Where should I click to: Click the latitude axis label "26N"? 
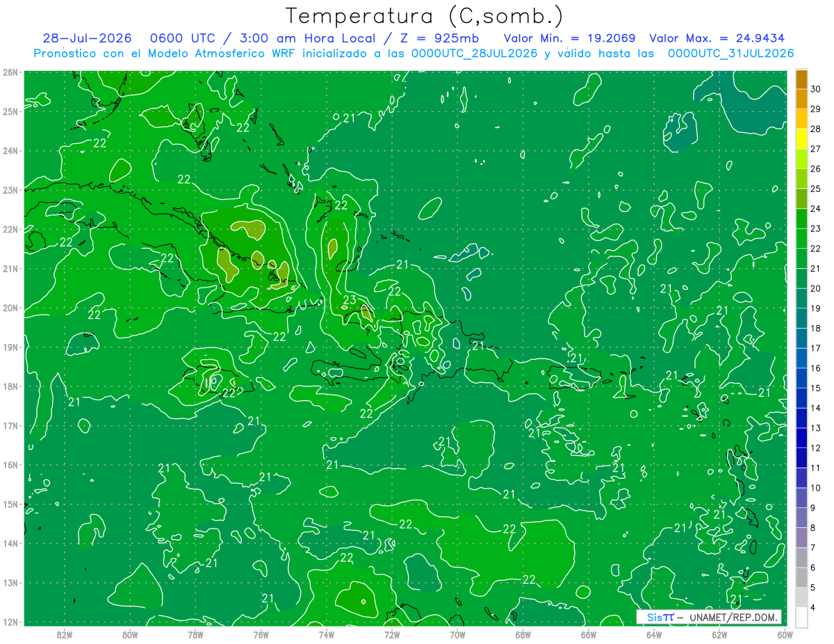10,72
